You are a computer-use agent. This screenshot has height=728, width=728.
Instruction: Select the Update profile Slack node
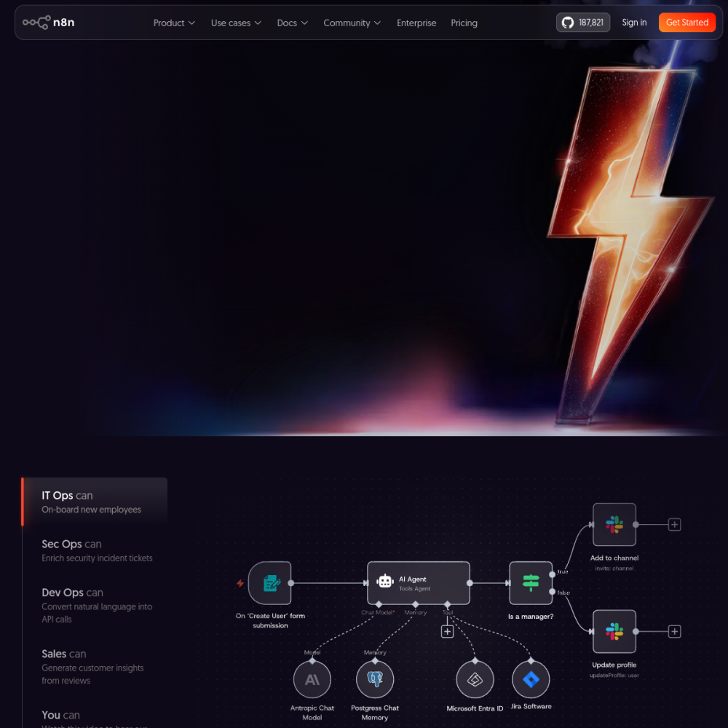coord(614,631)
